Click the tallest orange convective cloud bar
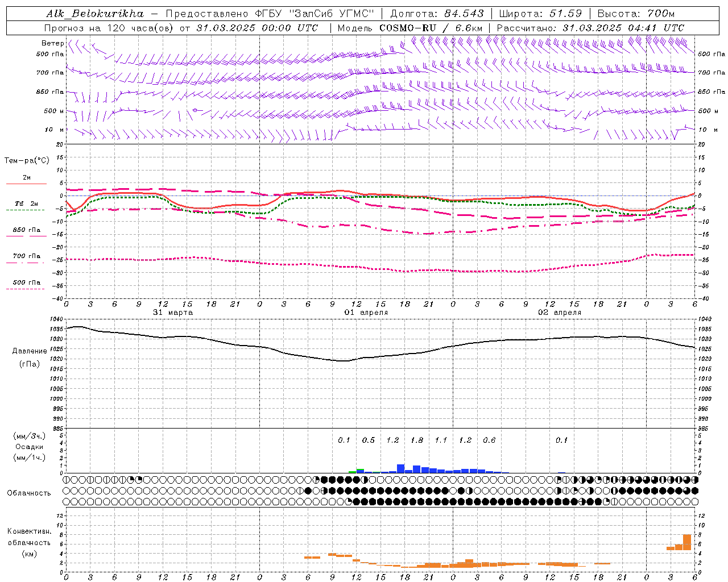Image resolution: width=728 pixels, height=582 pixels. 687,542
